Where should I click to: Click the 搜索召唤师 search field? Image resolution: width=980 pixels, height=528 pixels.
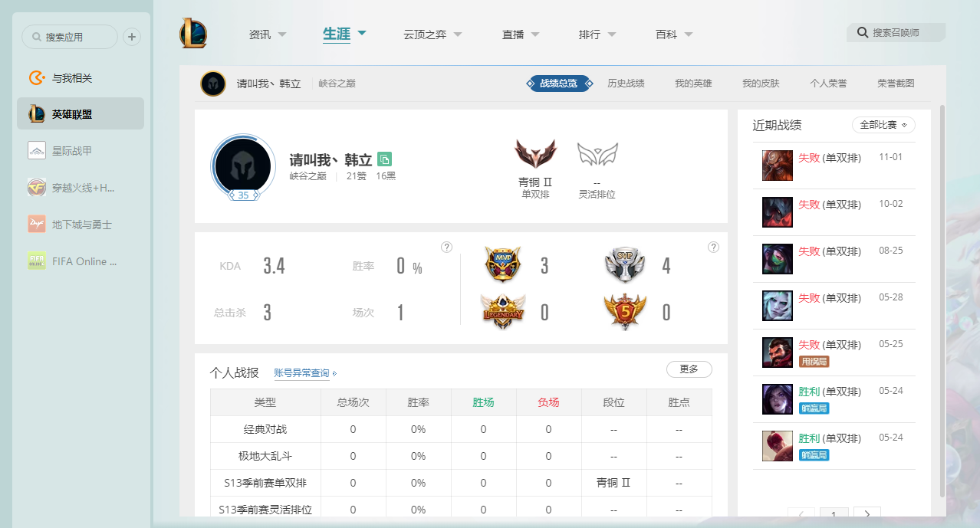[x=896, y=32]
